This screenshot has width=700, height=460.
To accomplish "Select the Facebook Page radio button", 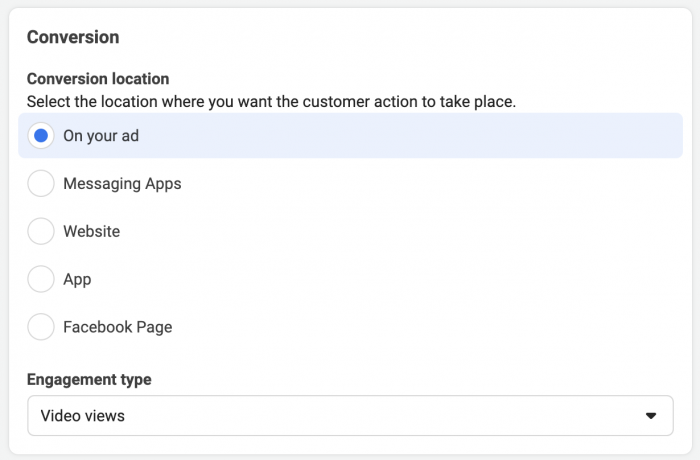I will (x=41, y=326).
